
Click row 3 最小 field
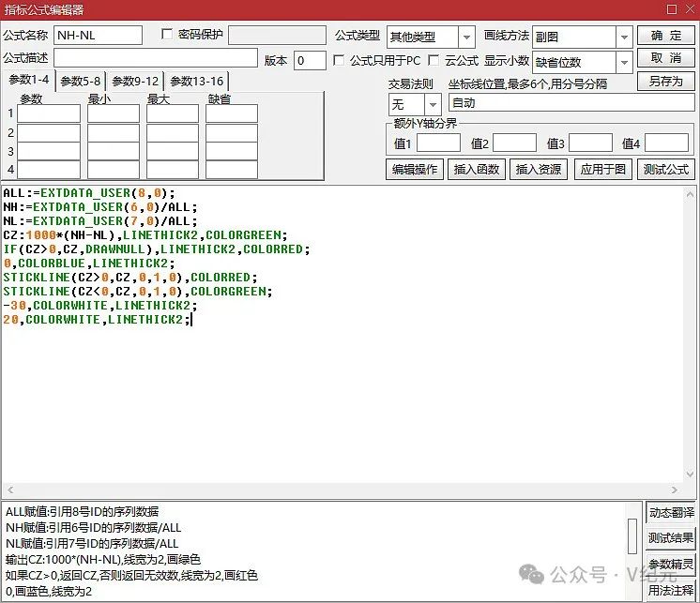[114, 152]
